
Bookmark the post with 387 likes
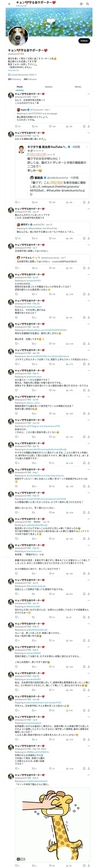click(84, 203)
